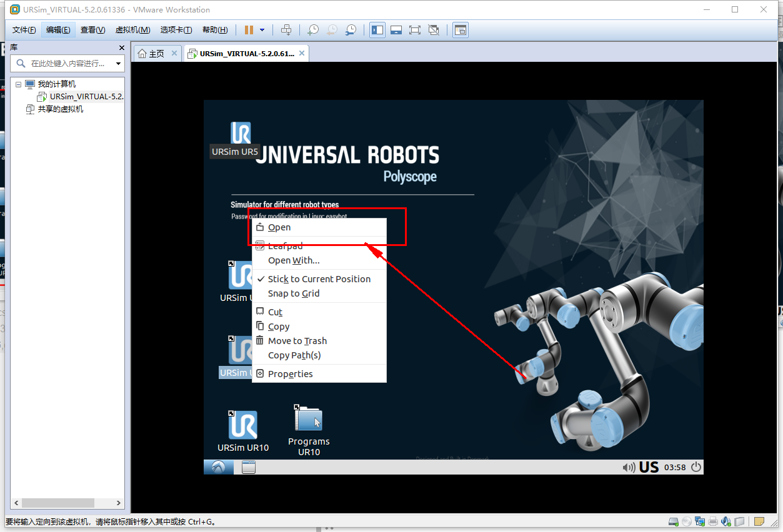
Task: Click the sound card status bar icon
Action: tap(726, 521)
